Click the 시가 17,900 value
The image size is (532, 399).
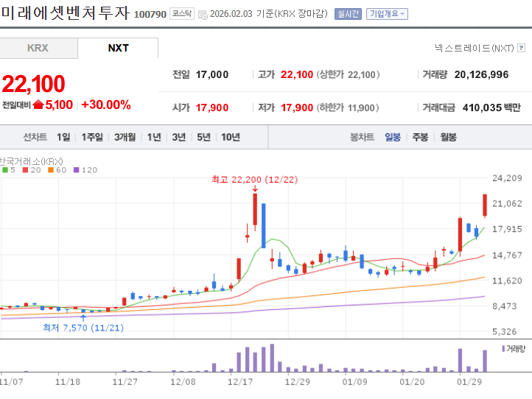[212, 107]
